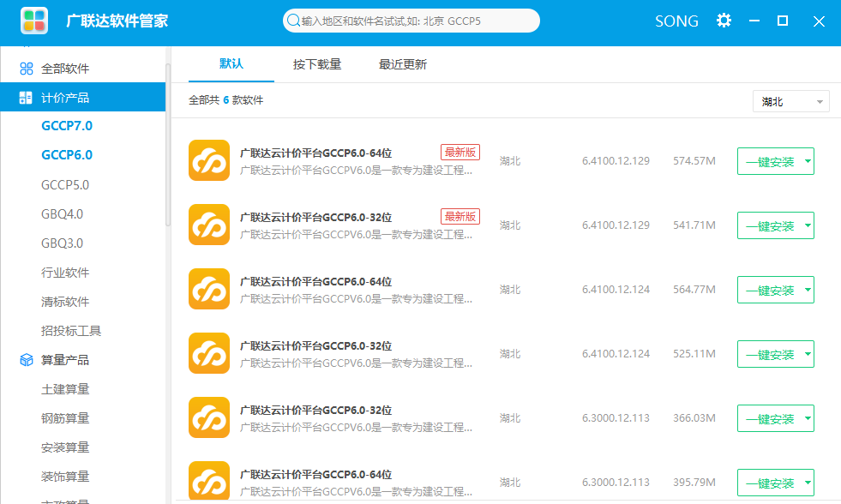Maximize the software manager window
Viewport: 841px width, 504px height.
783,21
